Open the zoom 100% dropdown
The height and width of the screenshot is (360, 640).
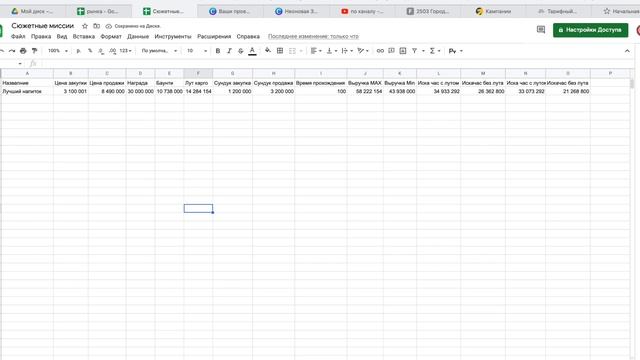pos(58,51)
